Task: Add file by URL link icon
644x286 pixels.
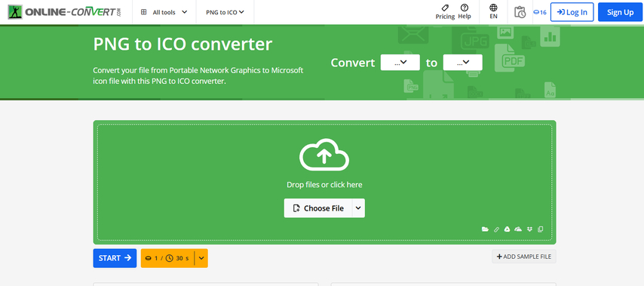Action: [x=496, y=229]
